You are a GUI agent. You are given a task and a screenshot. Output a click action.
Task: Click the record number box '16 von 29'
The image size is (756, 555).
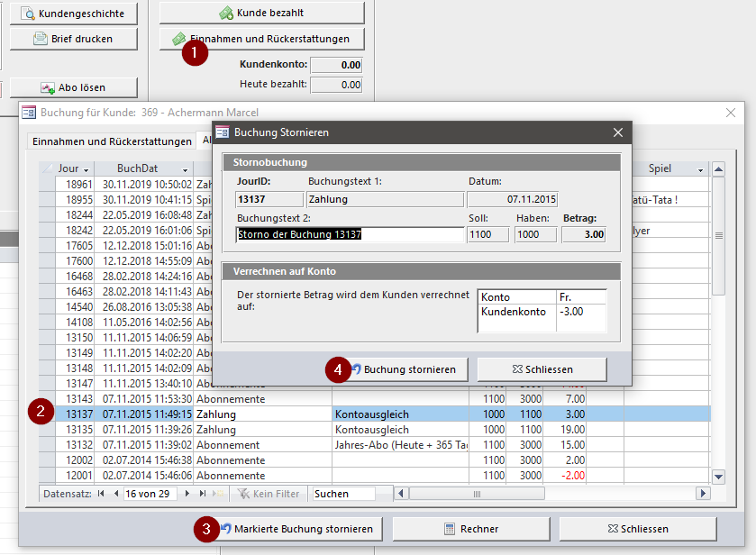point(150,494)
